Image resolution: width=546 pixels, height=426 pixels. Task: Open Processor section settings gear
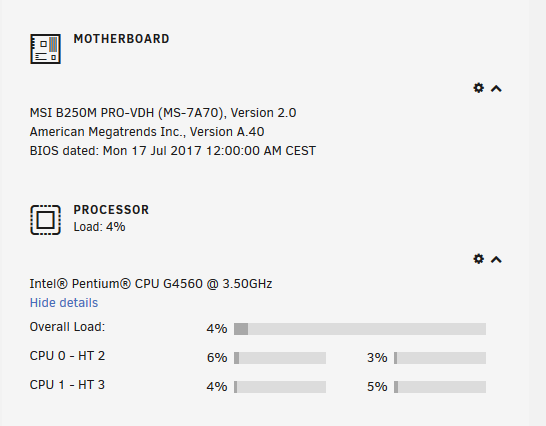click(x=479, y=259)
